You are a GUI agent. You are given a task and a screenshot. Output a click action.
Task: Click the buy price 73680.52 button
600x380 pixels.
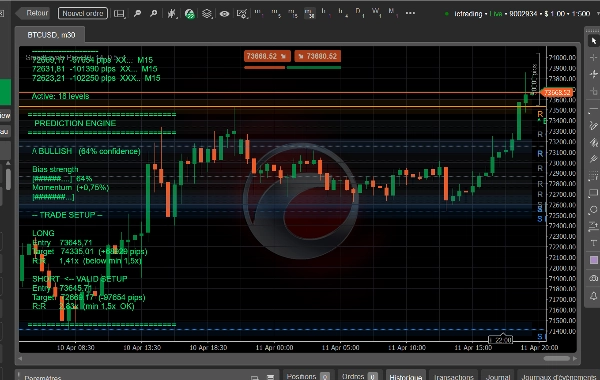(x=318, y=56)
